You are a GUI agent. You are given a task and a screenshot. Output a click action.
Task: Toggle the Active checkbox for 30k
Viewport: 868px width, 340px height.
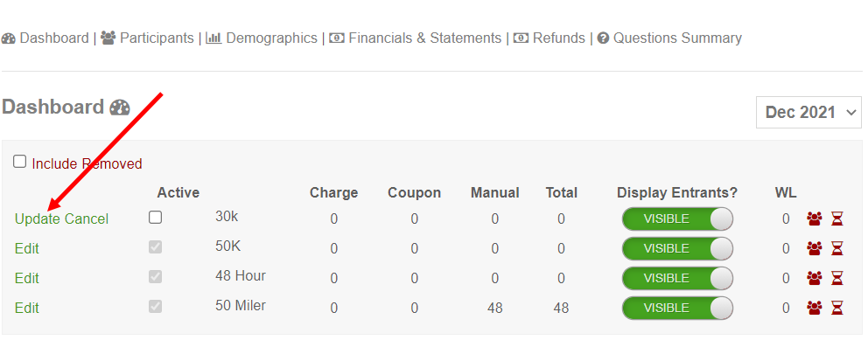pyautogui.click(x=156, y=218)
